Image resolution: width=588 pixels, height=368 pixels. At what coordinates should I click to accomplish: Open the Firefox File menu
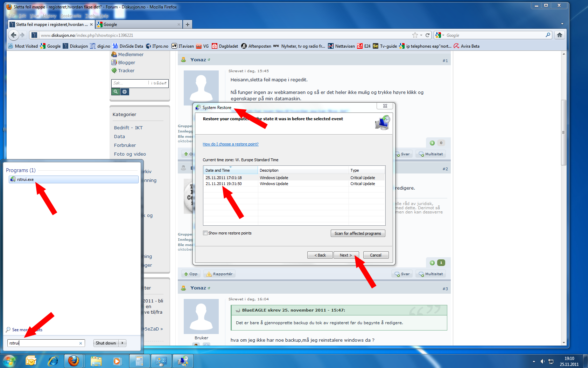[12, 16]
